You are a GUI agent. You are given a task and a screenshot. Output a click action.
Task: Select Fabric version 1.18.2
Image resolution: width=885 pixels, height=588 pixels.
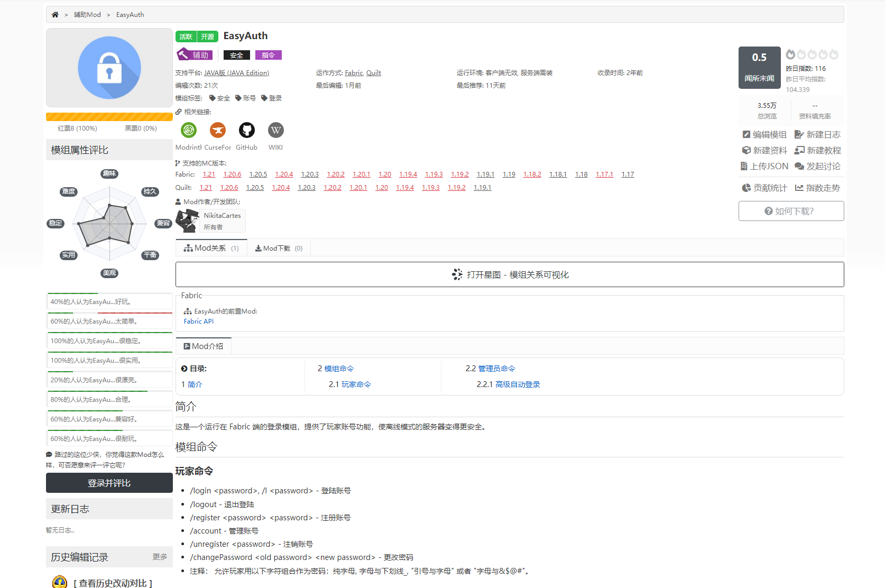[532, 174]
